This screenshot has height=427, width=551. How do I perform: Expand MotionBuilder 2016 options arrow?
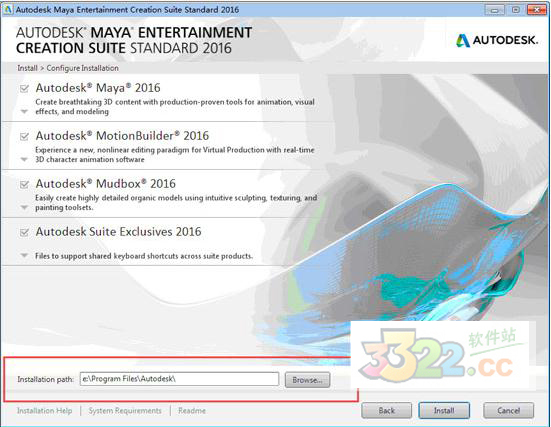coord(24,160)
